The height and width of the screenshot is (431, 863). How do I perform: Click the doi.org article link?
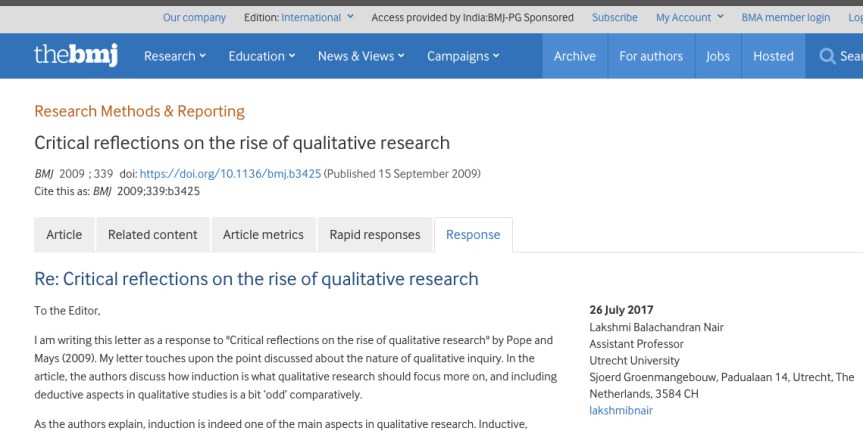pyautogui.click(x=230, y=174)
